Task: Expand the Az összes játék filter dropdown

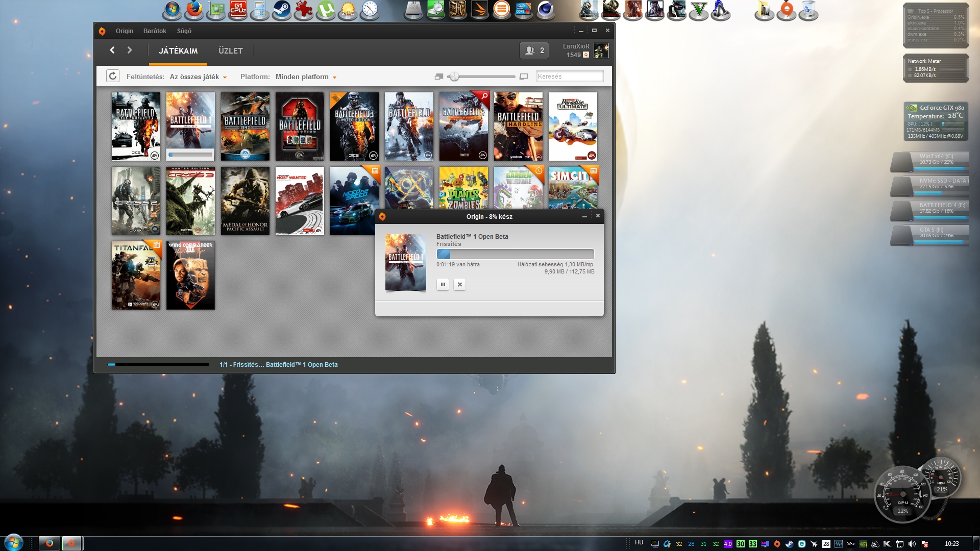Action: point(198,77)
